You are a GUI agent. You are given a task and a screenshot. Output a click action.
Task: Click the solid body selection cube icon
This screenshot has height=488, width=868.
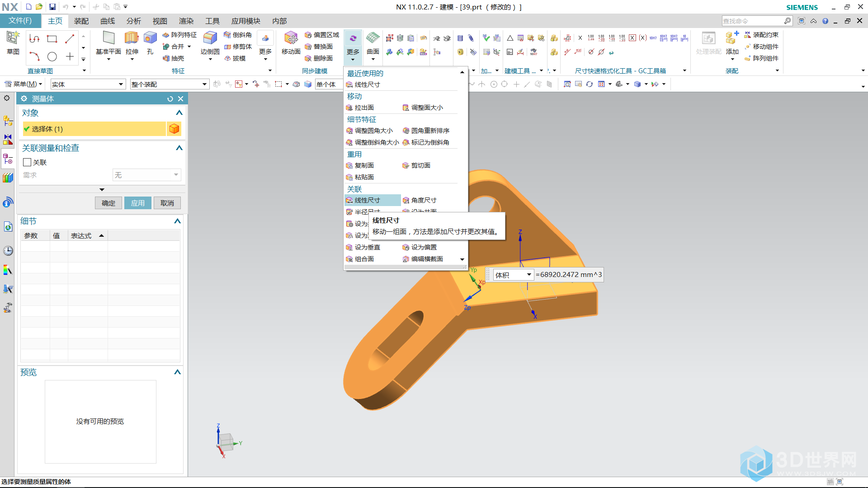[x=174, y=129]
